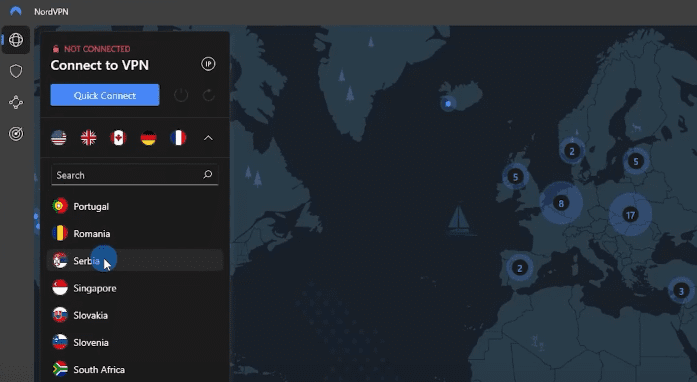Connect to France flag shortcut
This screenshot has height=382, width=697.
click(x=178, y=138)
